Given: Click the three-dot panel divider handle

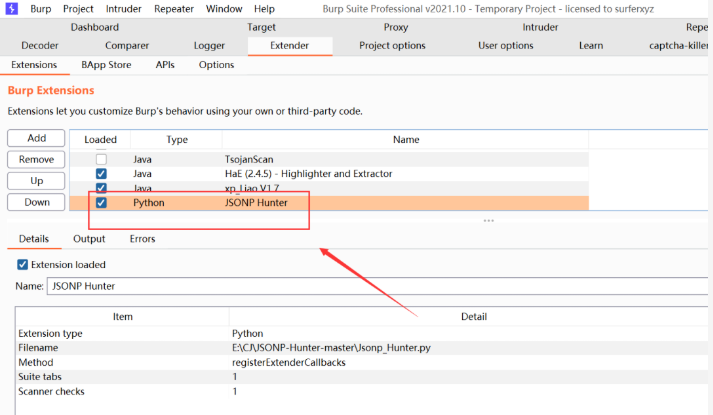Looking at the screenshot, I should (489, 220).
